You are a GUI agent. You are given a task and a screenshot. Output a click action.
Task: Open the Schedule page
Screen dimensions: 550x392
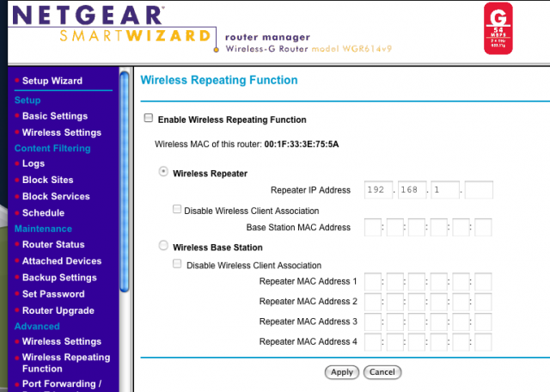[x=43, y=213]
